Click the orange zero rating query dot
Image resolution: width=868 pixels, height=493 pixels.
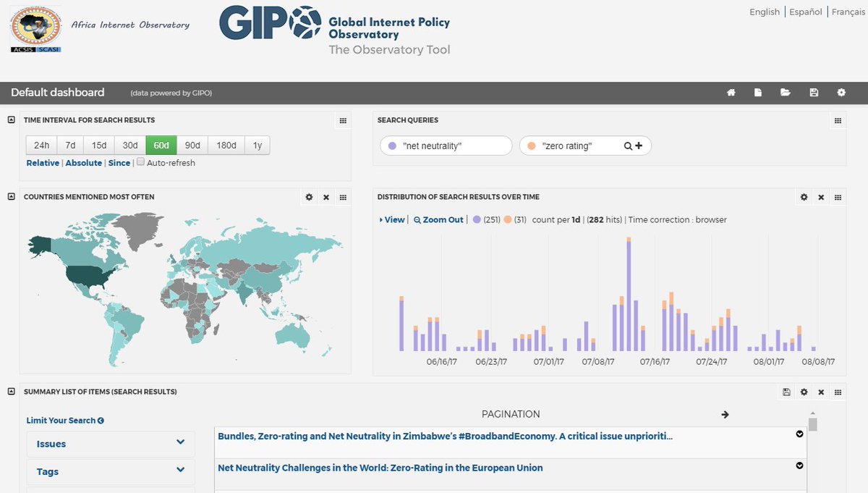[x=532, y=146]
